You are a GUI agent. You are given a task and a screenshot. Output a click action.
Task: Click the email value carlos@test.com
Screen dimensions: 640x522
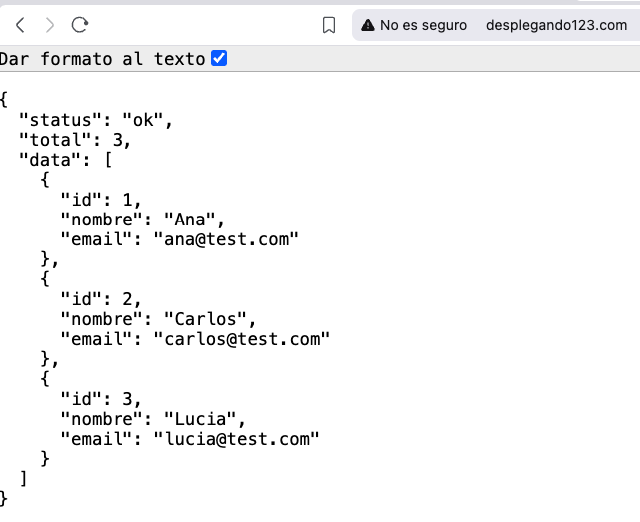tap(241, 339)
